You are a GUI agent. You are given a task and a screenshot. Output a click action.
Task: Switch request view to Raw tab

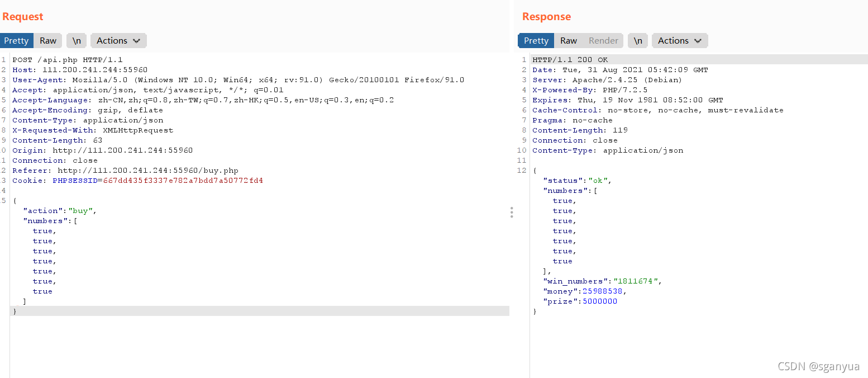pos(48,40)
